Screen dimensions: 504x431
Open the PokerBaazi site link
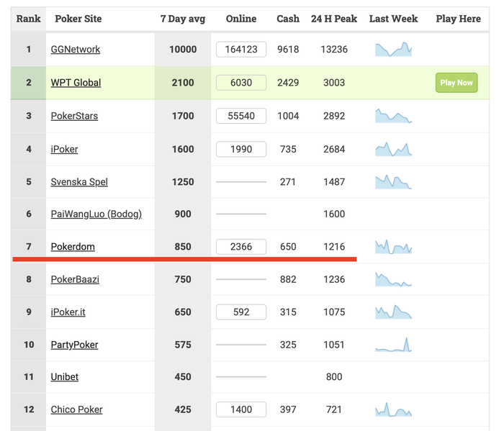tap(75, 279)
